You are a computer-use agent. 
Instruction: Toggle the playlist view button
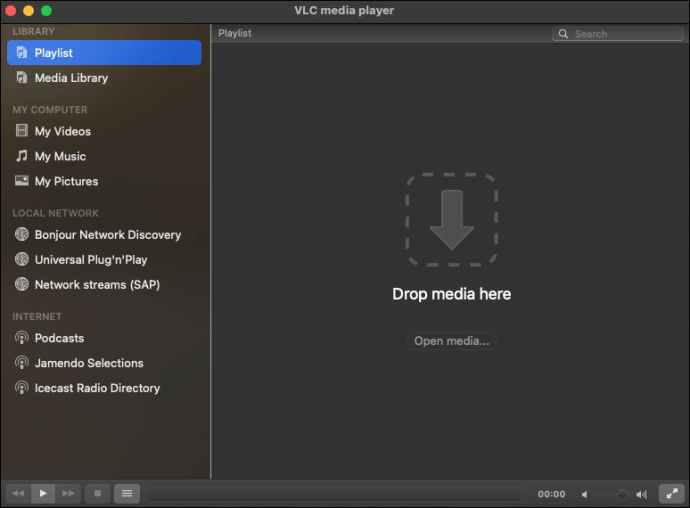tap(126, 493)
